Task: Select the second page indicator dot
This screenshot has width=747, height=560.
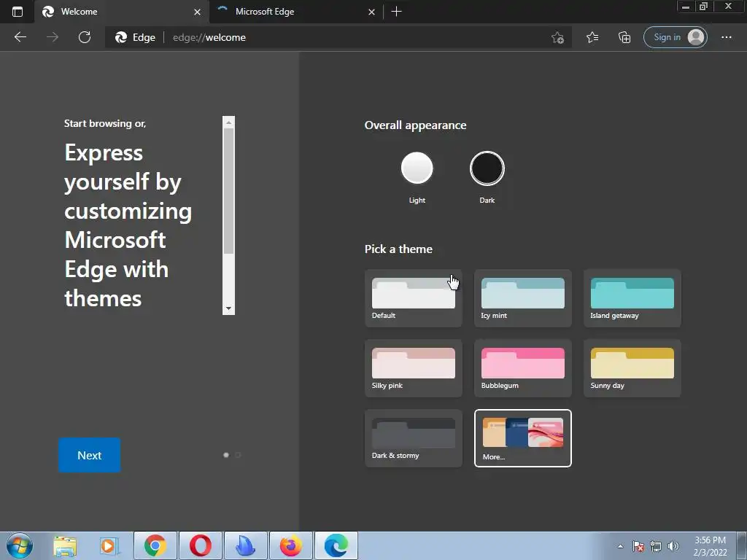Action: pyautogui.click(x=238, y=455)
